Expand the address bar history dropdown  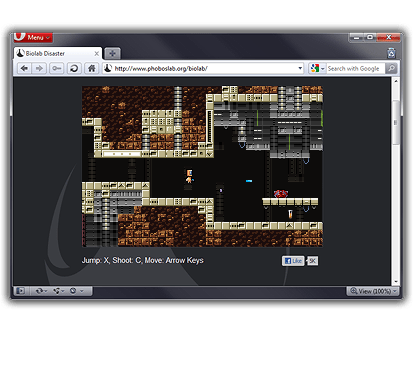point(300,69)
